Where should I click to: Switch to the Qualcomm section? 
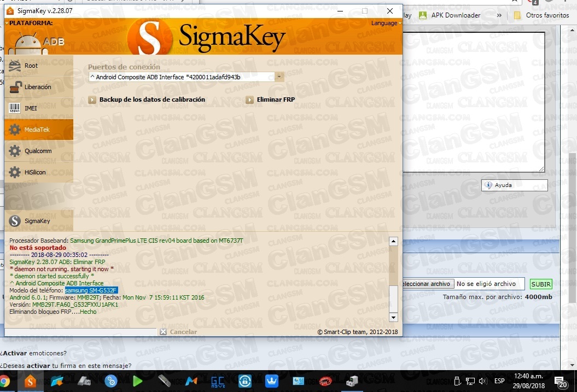tap(39, 151)
